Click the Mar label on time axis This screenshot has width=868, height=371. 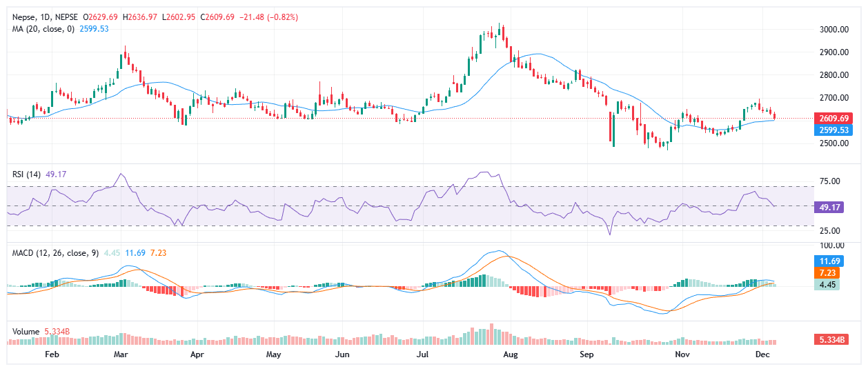coord(121,354)
